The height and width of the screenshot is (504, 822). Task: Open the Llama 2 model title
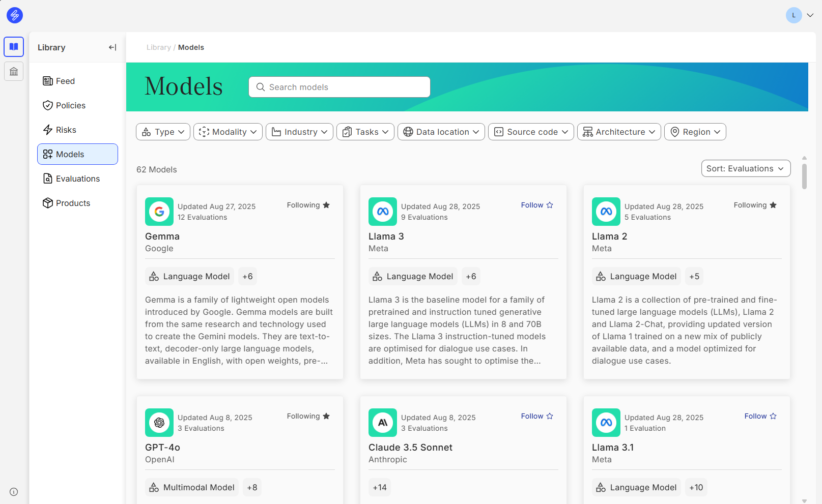pos(609,236)
